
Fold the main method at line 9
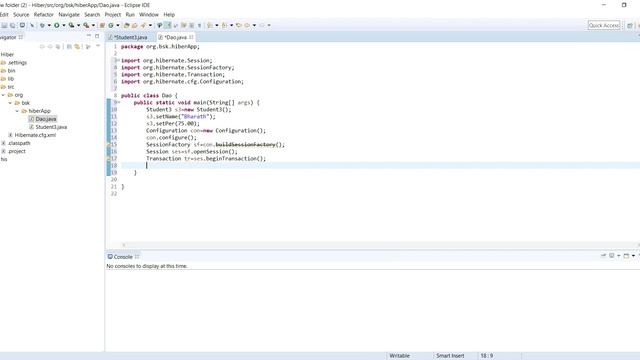[118, 102]
